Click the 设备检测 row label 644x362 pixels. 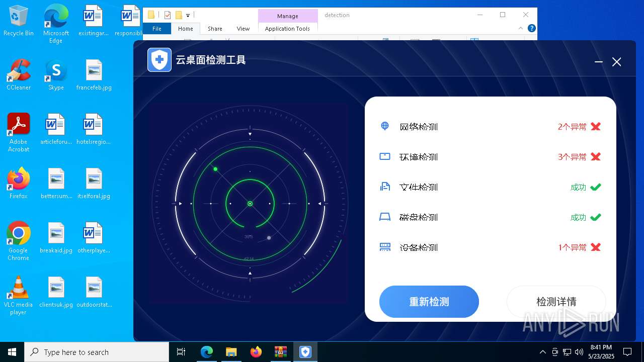click(419, 247)
